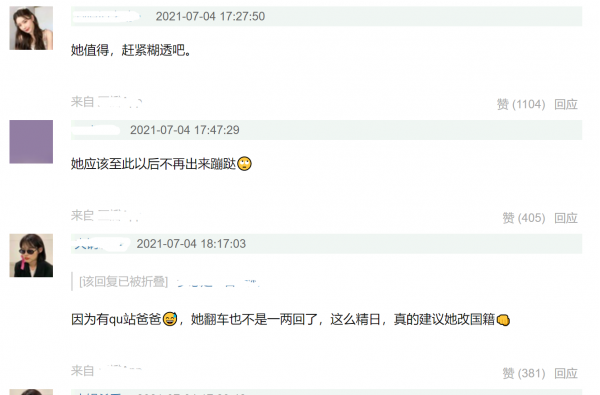The image size is (600, 395).
Task: Reply to the 18:17:03 comment
Action: pos(566,373)
